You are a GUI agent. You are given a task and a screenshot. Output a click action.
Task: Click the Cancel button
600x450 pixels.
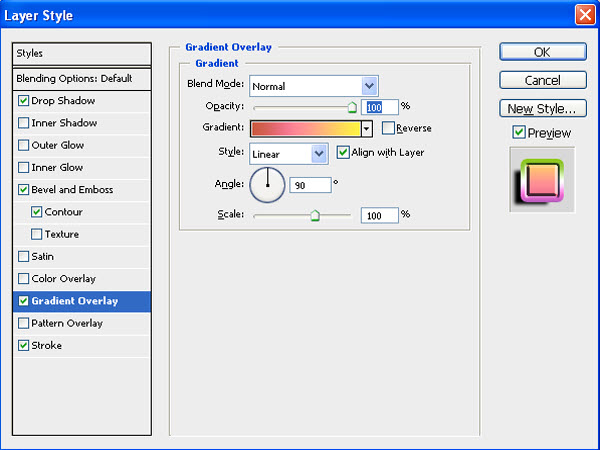tap(542, 80)
